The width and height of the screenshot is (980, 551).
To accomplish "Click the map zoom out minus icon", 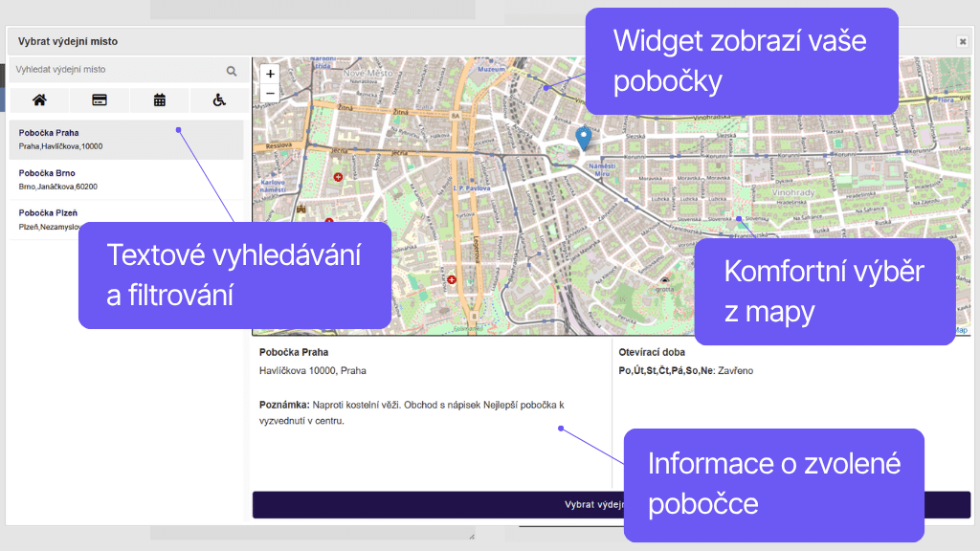I will pyautogui.click(x=270, y=93).
